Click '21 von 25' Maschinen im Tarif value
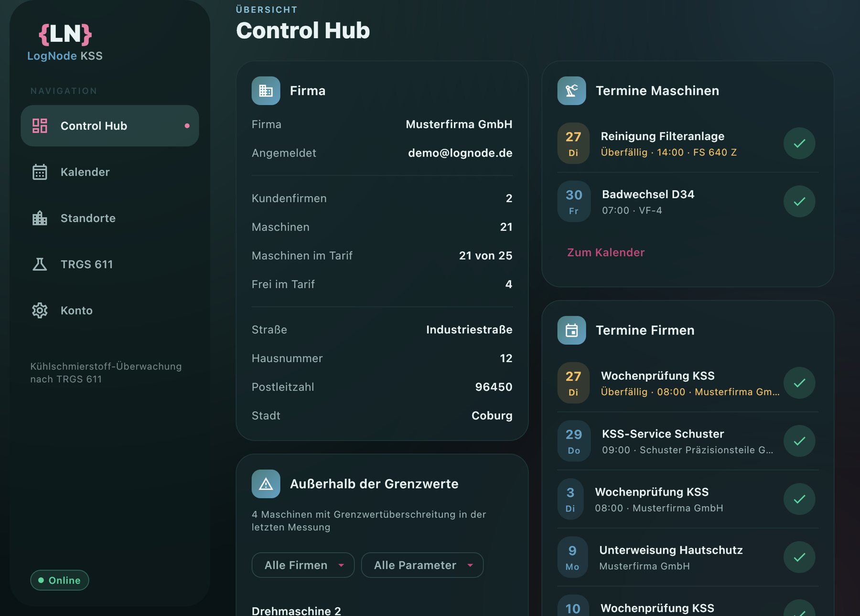 485,255
